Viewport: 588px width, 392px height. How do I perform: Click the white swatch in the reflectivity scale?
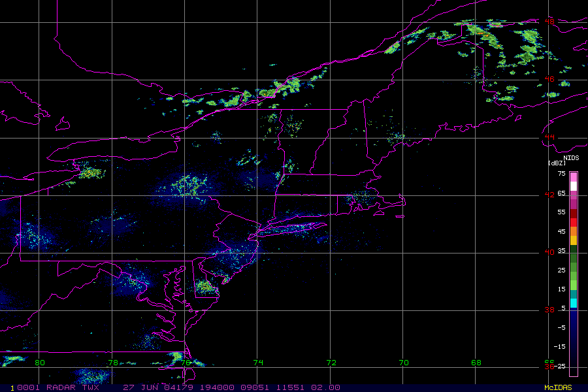[x=574, y=186]
